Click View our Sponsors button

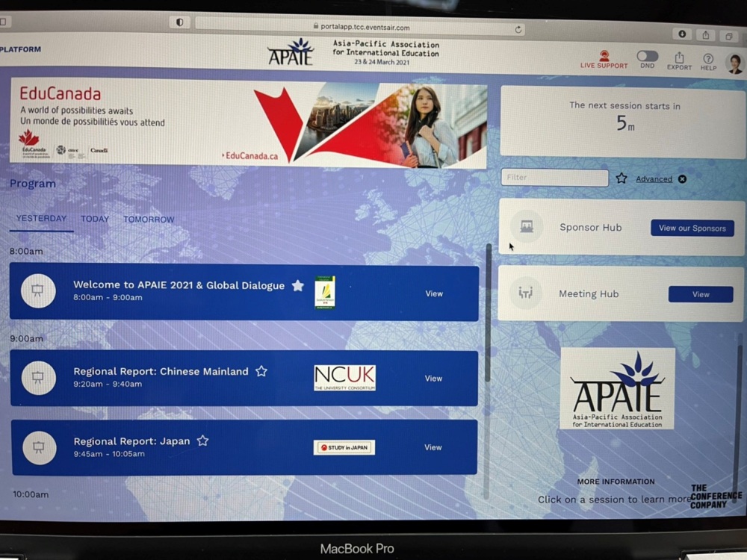(x=692, y=228)
